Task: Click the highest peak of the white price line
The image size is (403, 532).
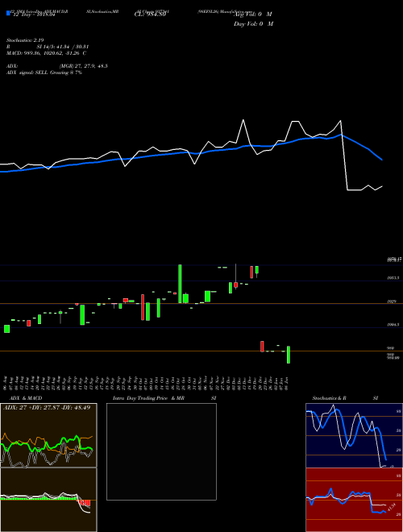Action: [243, 120]
